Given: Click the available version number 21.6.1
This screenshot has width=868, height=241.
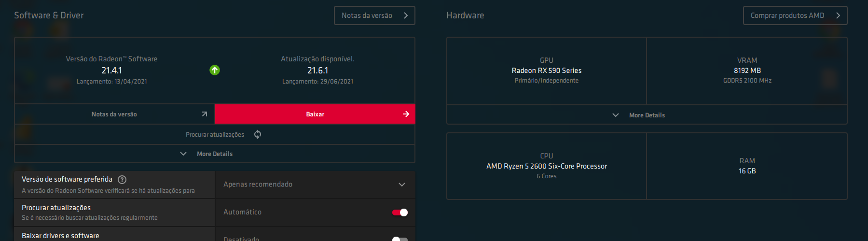Looking at the screenshot, I should tap(317, 71).
